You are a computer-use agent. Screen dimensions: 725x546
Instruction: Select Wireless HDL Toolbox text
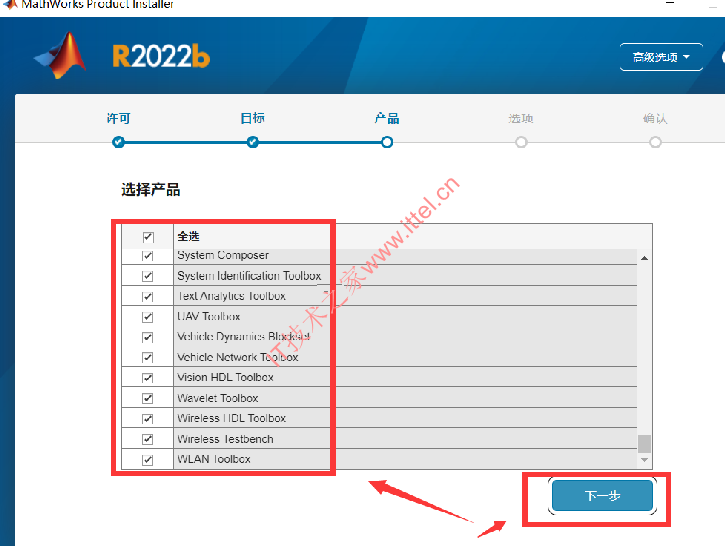[x=232, y=418]
